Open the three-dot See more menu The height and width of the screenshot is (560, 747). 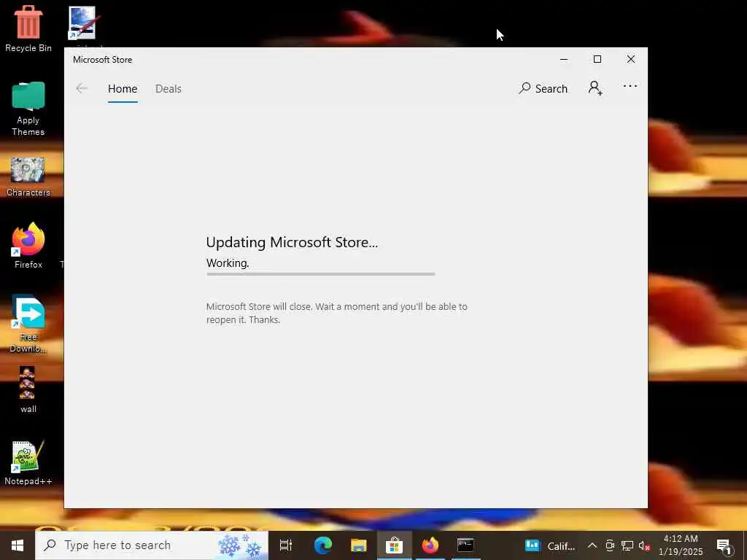[630, 86]
